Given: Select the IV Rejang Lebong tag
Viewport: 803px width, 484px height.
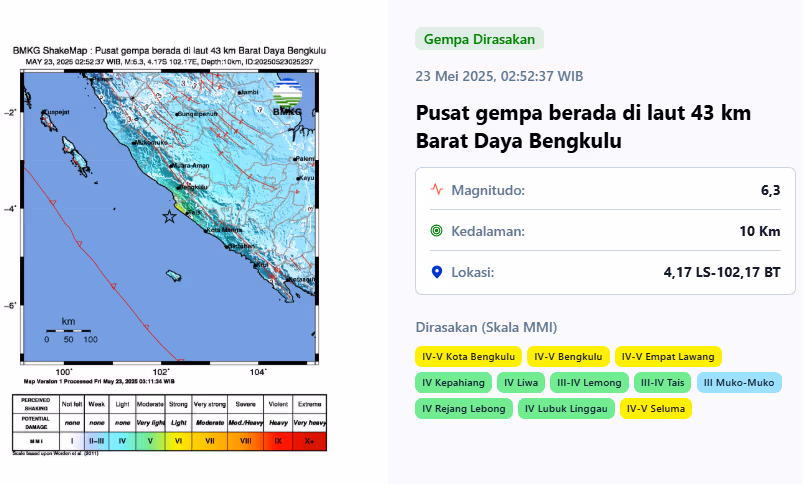Looking at the screenshot, I should point(463,408).
